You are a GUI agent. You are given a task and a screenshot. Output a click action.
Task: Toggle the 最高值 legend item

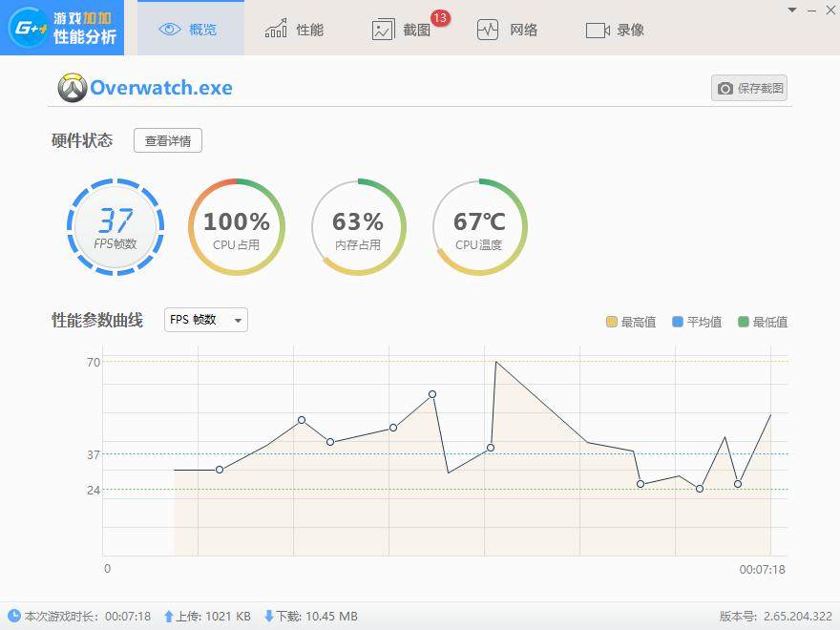631,322
